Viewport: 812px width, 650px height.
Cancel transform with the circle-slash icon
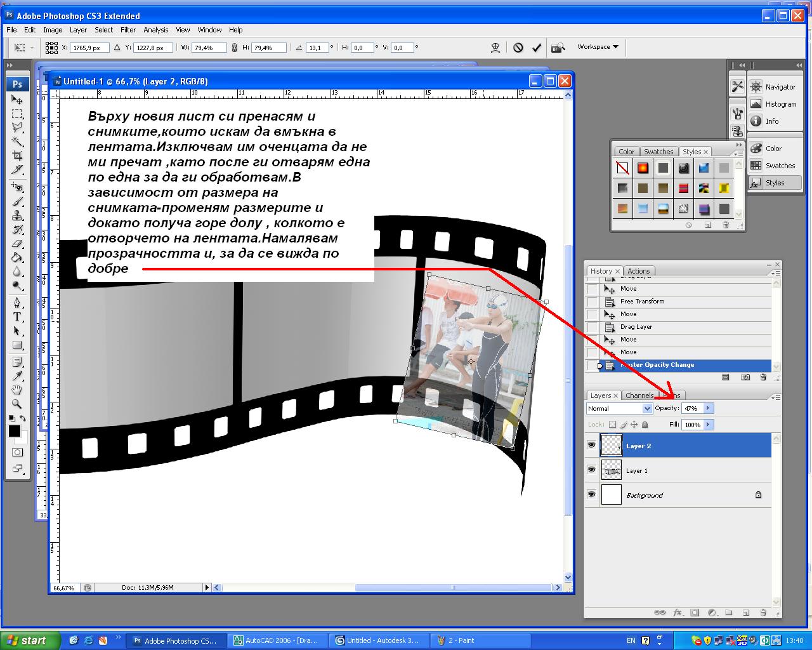click(x=518, y=48)
